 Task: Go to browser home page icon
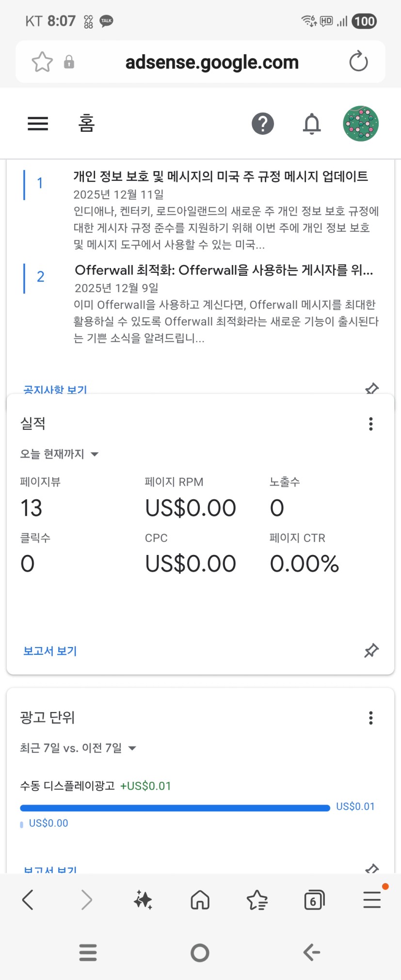pos(200,900)
